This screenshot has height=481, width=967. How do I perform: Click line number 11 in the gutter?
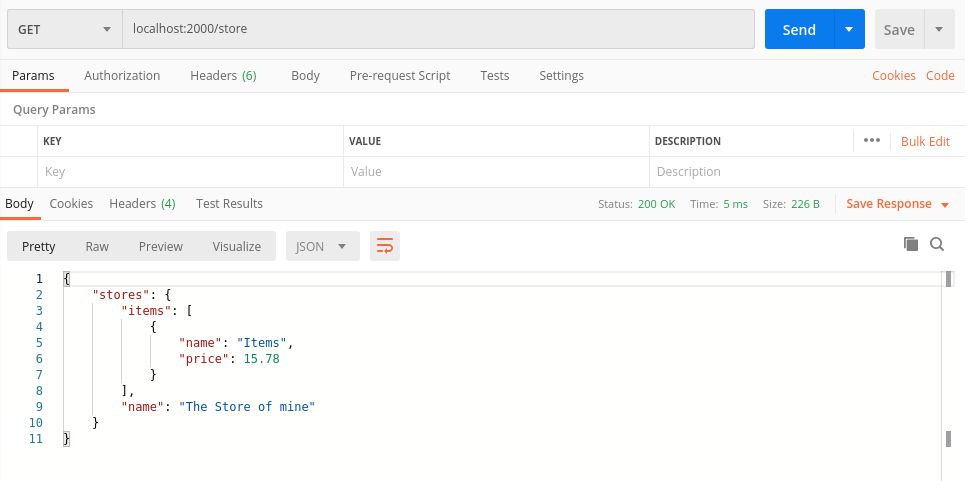(x=36, y=439)
